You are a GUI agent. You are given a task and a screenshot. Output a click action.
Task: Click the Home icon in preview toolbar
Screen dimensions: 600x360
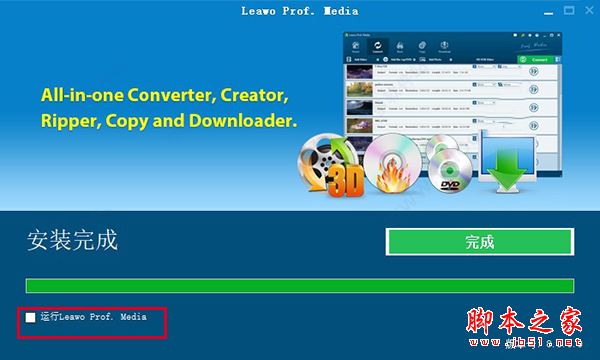click(355, 47)
